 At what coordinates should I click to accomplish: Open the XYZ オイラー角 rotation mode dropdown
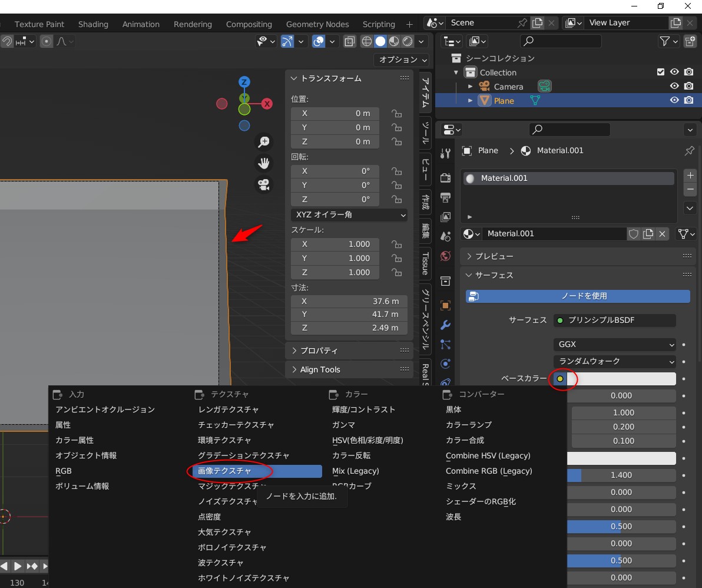point(349,214)
